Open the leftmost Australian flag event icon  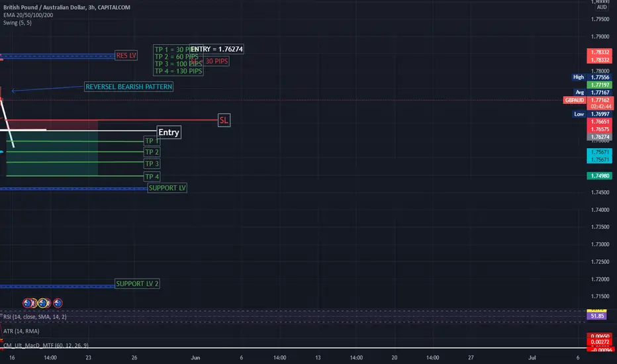tap(27, 303)
